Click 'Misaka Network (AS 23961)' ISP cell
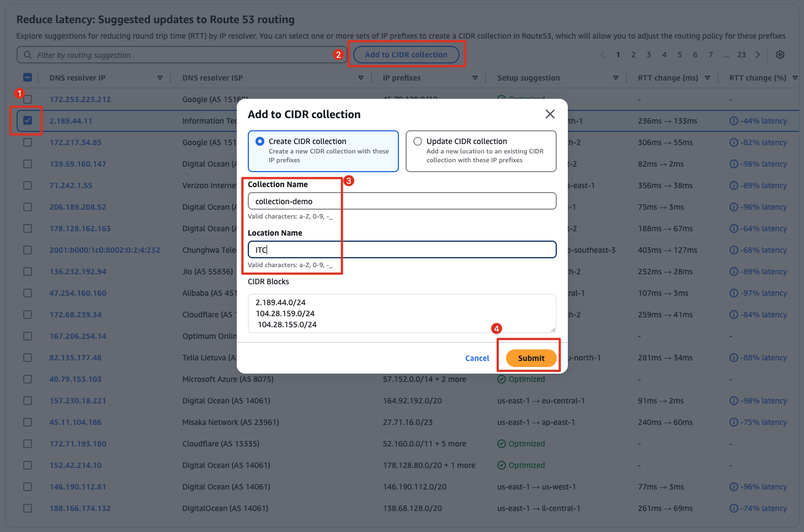Viewport: 804px width, 532px height. (x=231, y=422)
